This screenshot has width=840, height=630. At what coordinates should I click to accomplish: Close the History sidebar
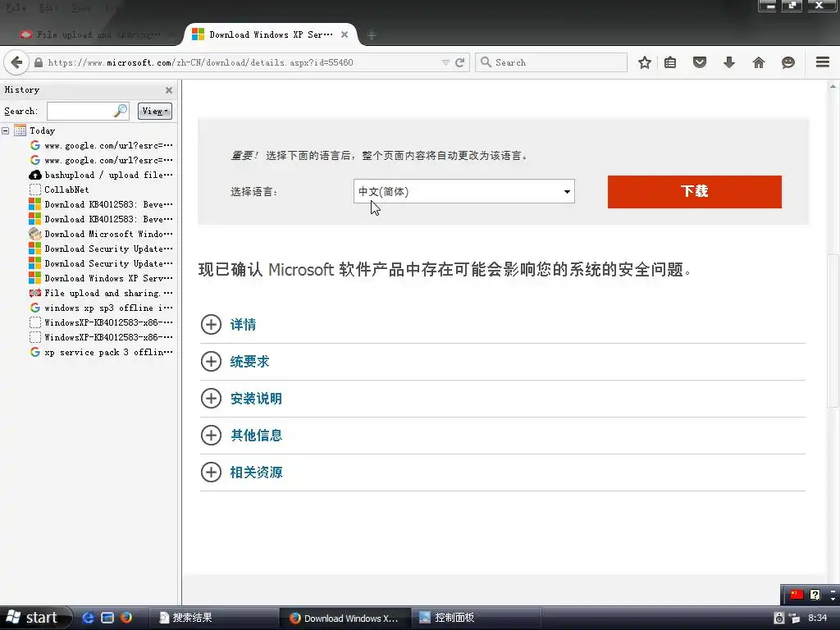point(169,90)
